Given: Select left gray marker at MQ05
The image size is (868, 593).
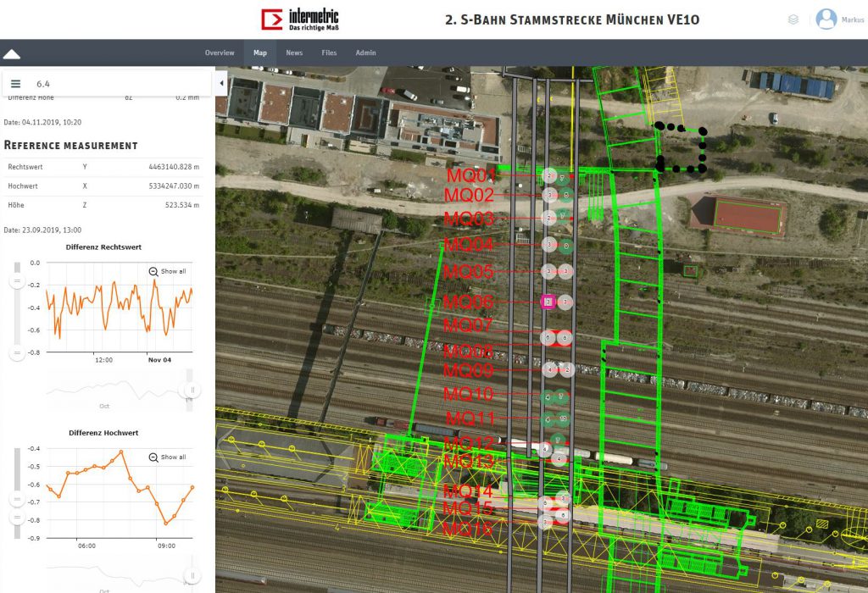Looking at the screenshot, I should point(548,271).
